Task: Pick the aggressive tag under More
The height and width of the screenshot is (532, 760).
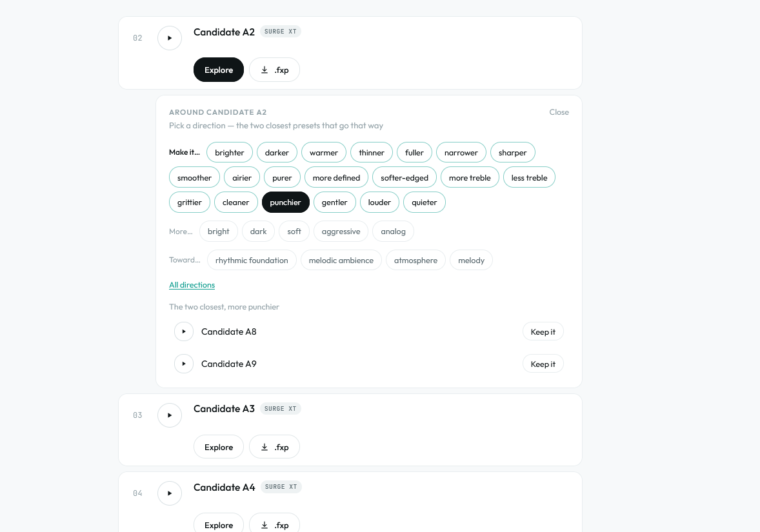Action: (x=341, y=232)
